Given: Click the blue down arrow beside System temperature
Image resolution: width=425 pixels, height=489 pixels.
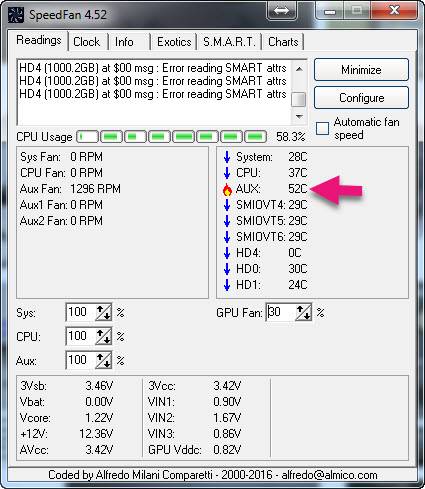Looking at the screenshot, I should click(227, 157).
